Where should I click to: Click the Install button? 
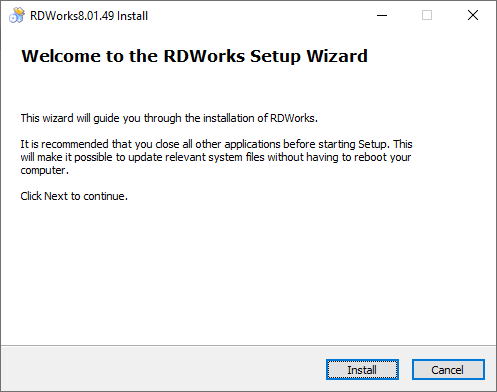(x=362, y=369)
